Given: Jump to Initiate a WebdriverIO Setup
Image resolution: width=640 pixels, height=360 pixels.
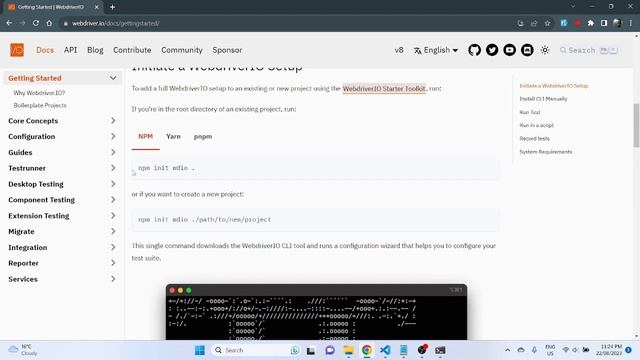Looking at the screenshot, I should [553, 86].
